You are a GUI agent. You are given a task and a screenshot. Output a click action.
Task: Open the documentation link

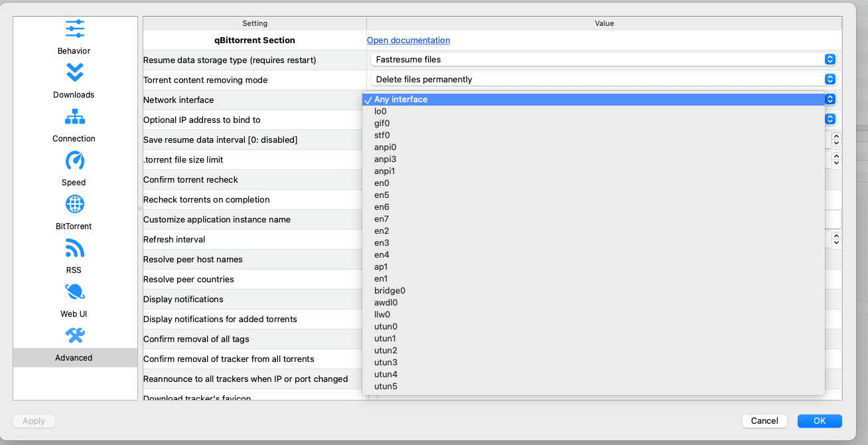pyautogui.click(x=408, y=41)
